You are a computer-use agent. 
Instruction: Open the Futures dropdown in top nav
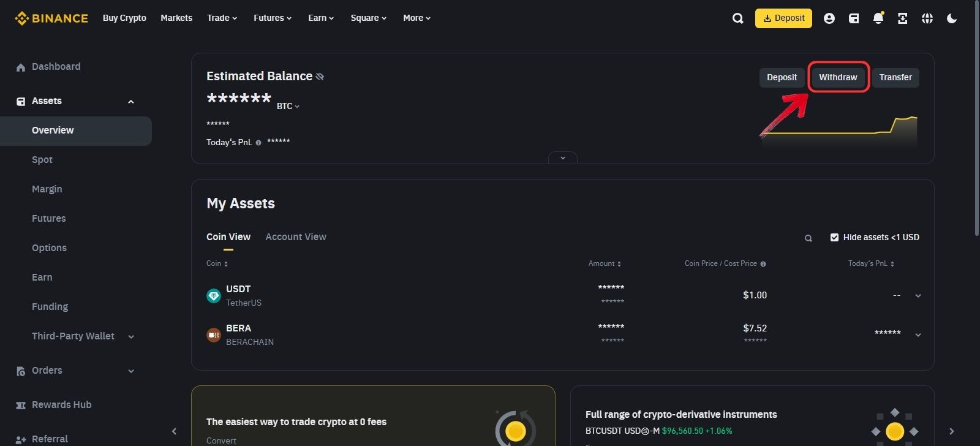tap(273, 18)
